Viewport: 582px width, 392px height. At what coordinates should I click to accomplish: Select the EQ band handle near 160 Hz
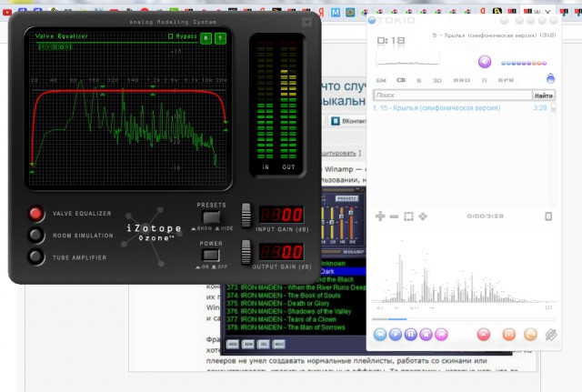103,91
